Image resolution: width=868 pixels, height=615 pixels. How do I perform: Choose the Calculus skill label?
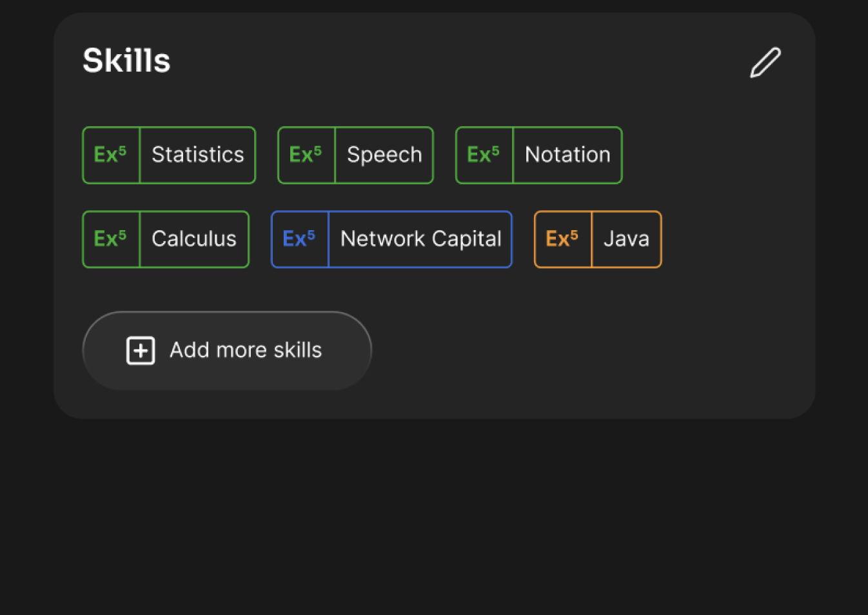[x=194, y=239]
